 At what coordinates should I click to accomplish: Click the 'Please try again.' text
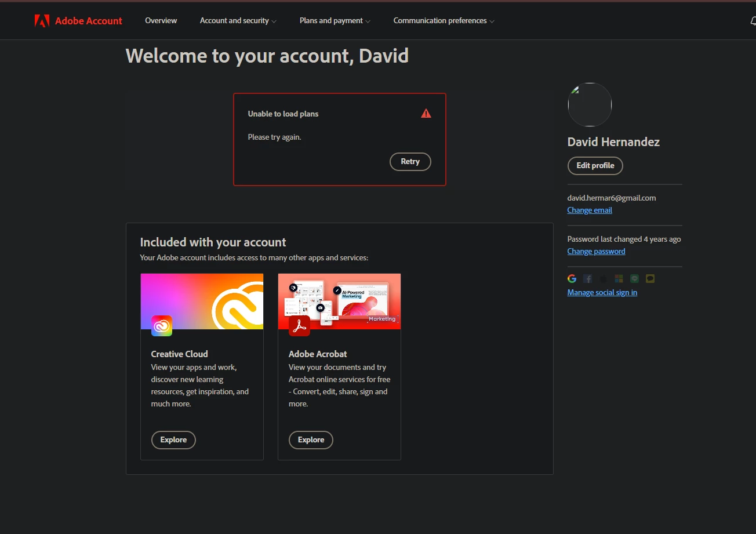click(274, 137)
